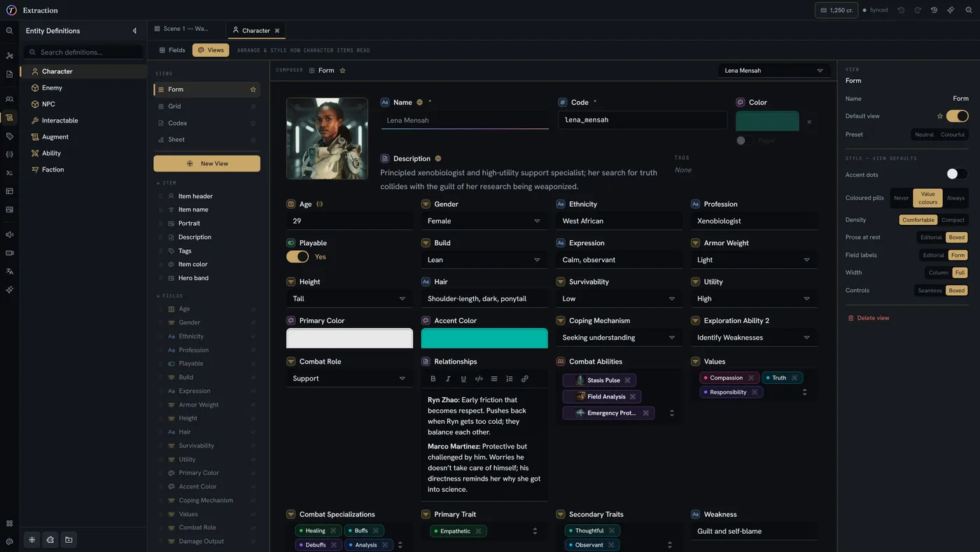980x552 pixels.
Task: Open the Lena Mensah character dropdown
Action: point(774,71)
